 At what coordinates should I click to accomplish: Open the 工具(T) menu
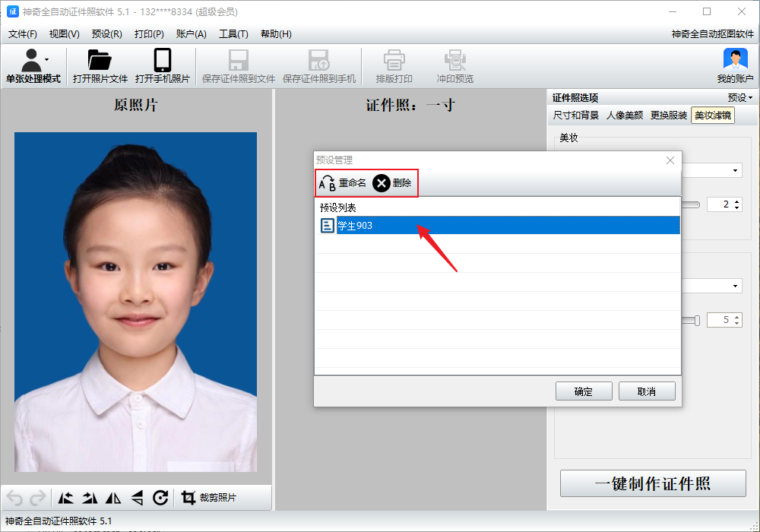point(233,34)
